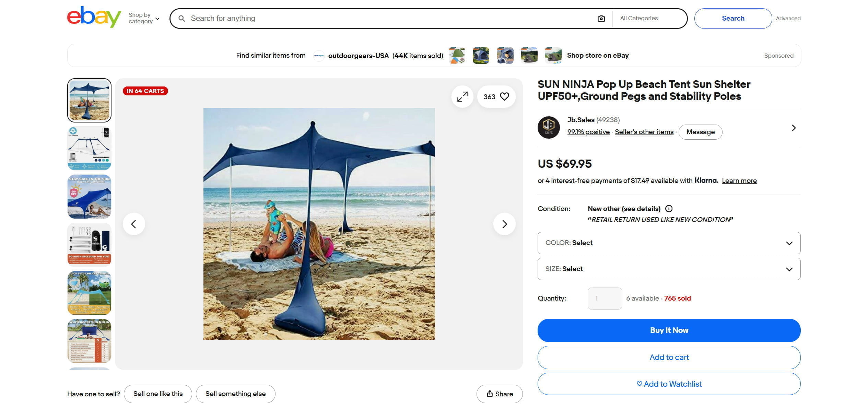Open 99.1% positive feedback link
This screenshot has width=868, height=408.
point(588,132)
